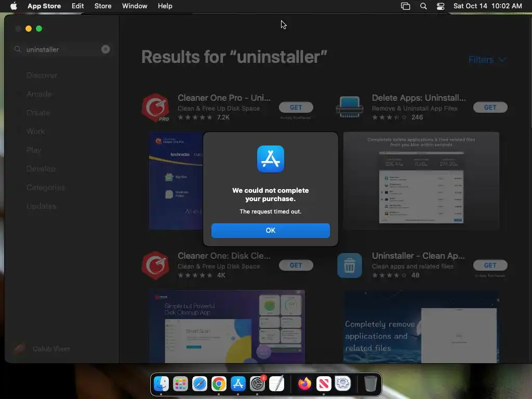The height and width of the screenshot is (399, 532).
Task: Open the Store menu
Action: (103, 6)
